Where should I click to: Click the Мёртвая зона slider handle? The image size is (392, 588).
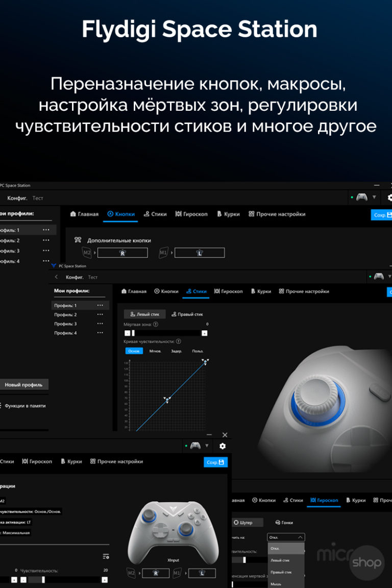coord(133,333)
